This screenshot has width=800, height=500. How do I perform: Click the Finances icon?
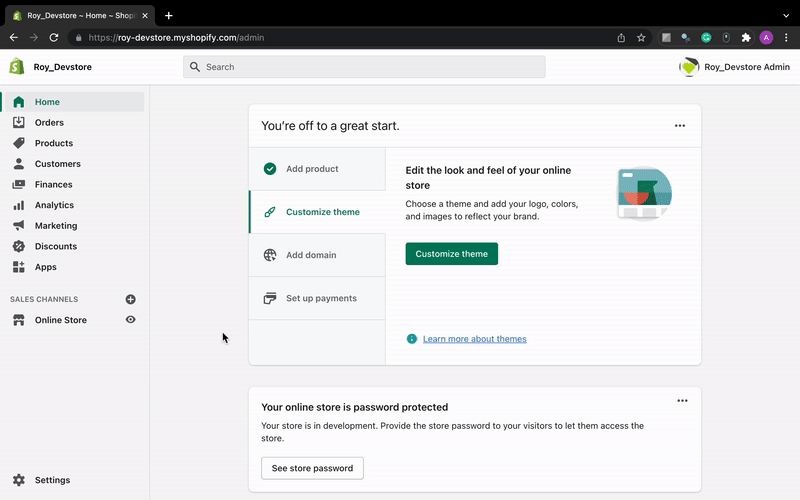click(19, 184)
